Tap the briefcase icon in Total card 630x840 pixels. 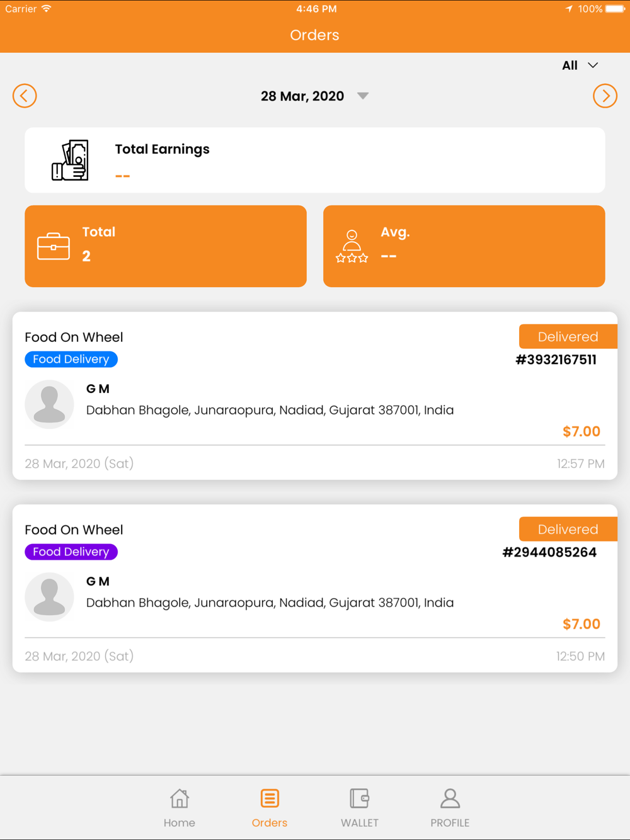[54, 246]
